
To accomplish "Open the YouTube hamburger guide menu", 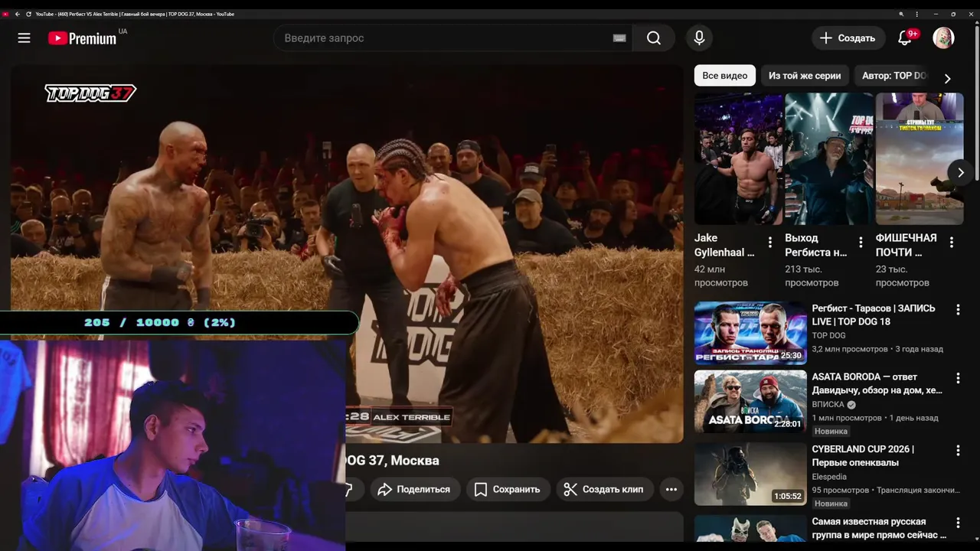I will [x=24, y=37].
